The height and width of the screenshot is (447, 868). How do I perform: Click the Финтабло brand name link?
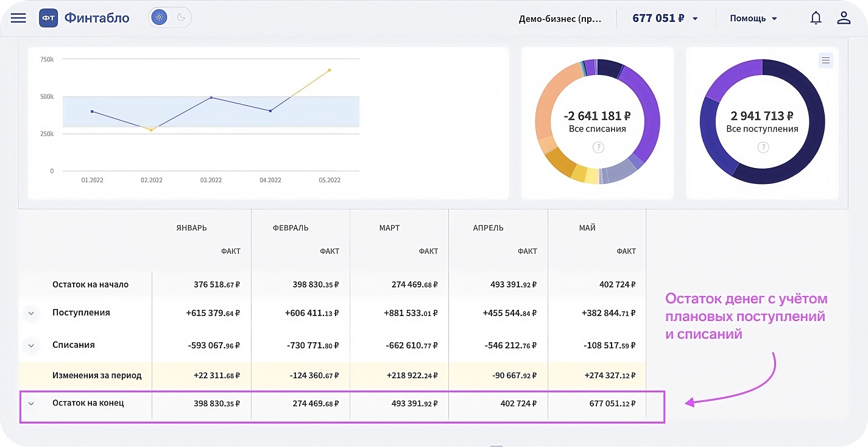click(97, 18)
